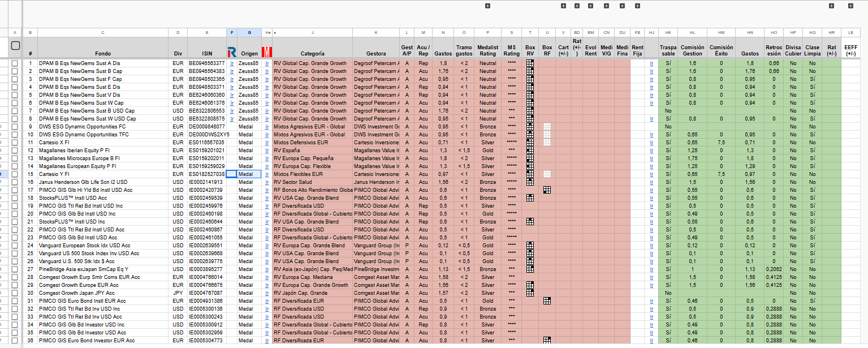Click the Box RF style box for PIMCO GIS Euro Bond Instl EUR Acc
Image resolution: width=868 pixels, height=348 pixels.
pos(547,301)
